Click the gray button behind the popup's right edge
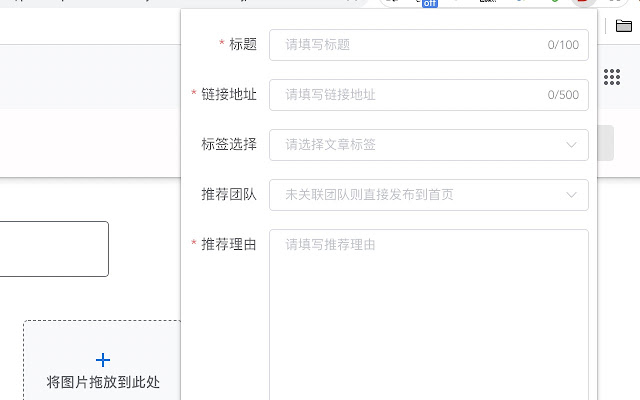Viewport: 640px width, 400px height. point(606,143)
